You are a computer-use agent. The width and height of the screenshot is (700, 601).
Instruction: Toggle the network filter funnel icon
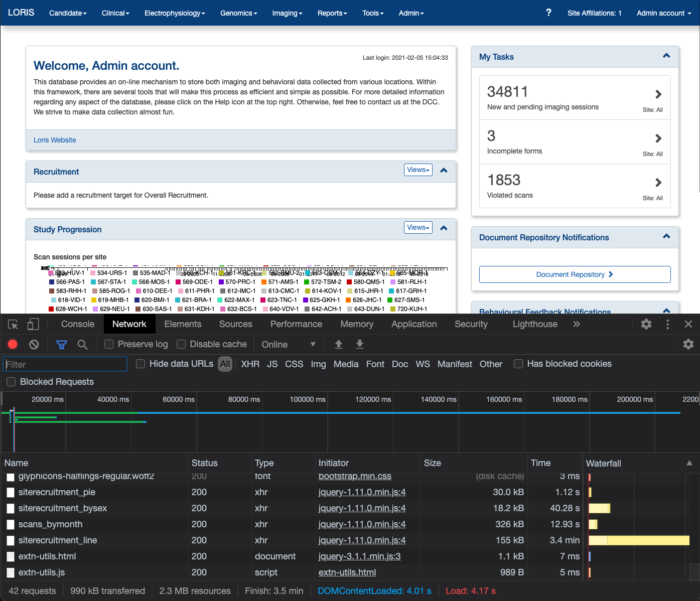(x=62, y=344)
